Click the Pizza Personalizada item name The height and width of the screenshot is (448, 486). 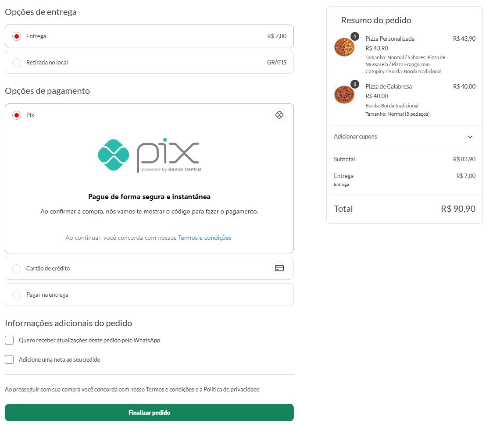pyautogui.click(x=390, y=39)
